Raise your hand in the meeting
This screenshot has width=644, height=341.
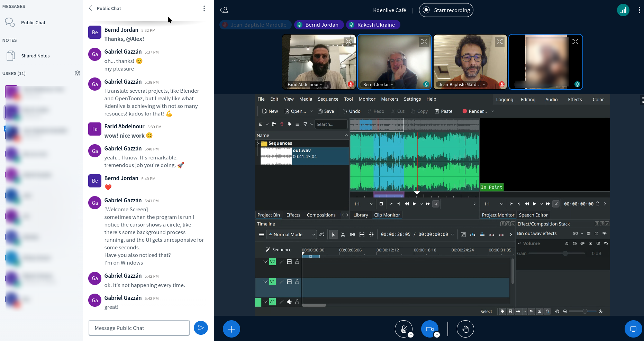[465, 329]
